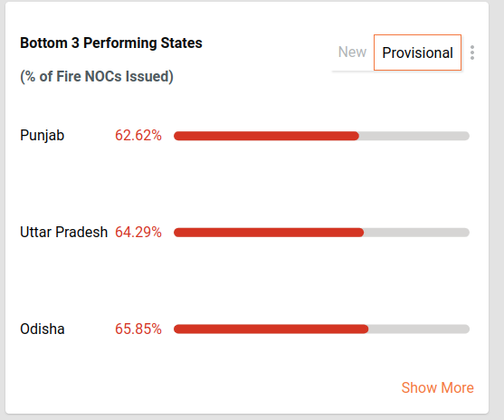Select the Punjab state label
The image size is (504, 420).
pos(43,136)
